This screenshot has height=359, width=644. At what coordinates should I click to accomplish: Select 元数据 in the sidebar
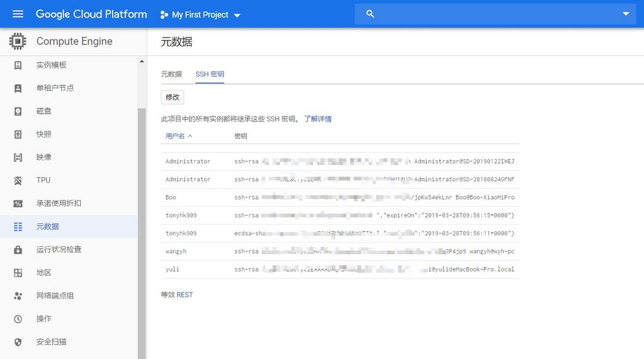(x=48, y=226)
